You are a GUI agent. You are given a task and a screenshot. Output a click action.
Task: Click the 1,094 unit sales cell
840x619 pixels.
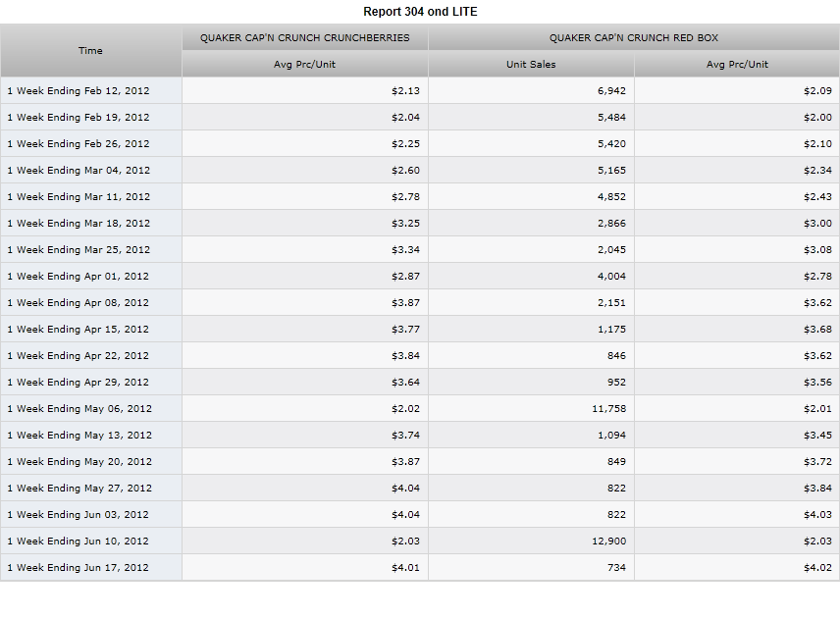[x=531, y=436]
